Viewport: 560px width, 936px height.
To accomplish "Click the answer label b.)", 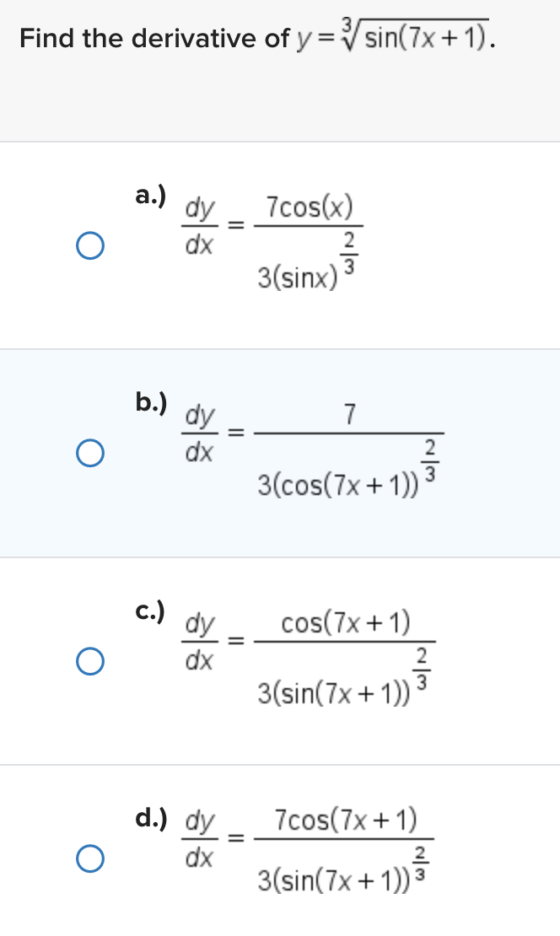I will click(149, 403).
